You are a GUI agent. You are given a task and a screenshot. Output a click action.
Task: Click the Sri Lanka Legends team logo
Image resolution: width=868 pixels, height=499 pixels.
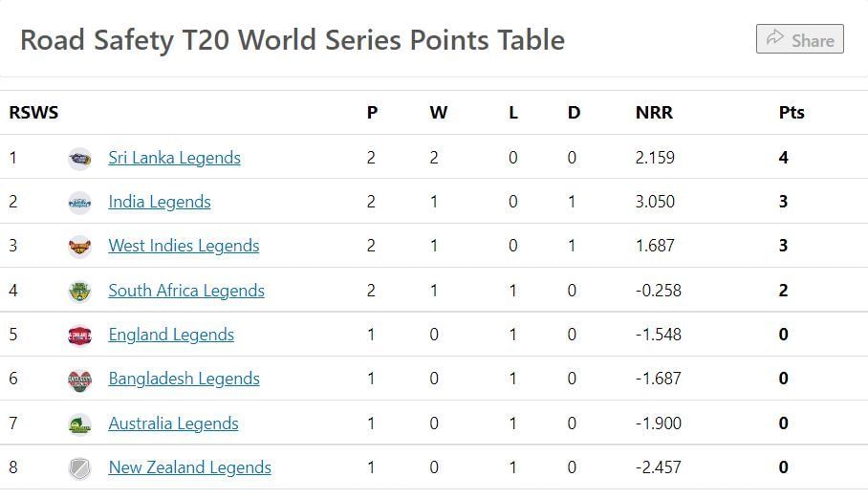point(79,158)
